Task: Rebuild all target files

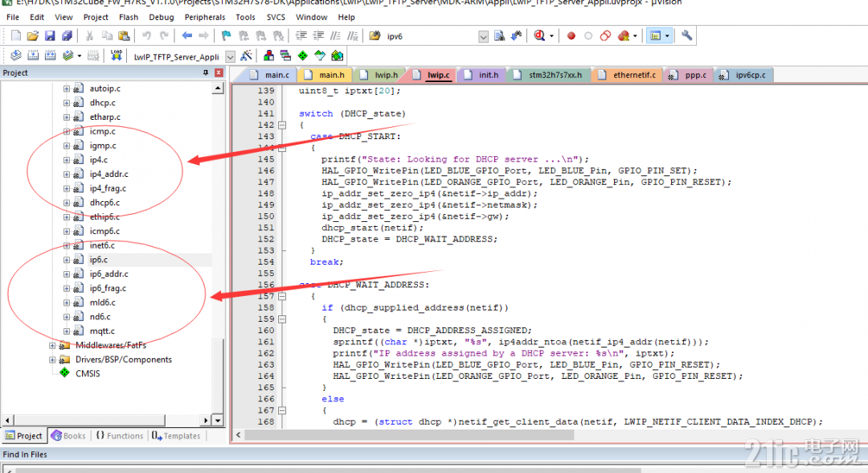Action: point(50,56)
